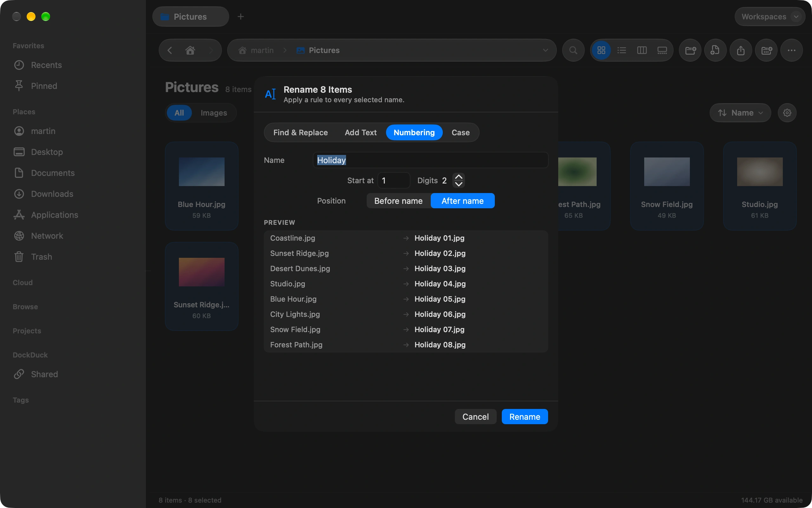
Task: Go back with the left chevron button
Action: [x=170, y=50]
